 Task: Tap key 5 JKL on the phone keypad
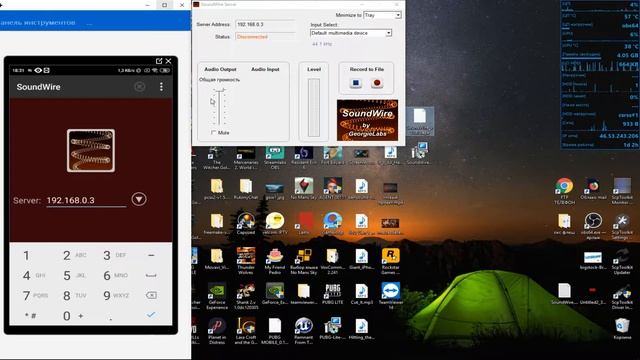[74, 276]
